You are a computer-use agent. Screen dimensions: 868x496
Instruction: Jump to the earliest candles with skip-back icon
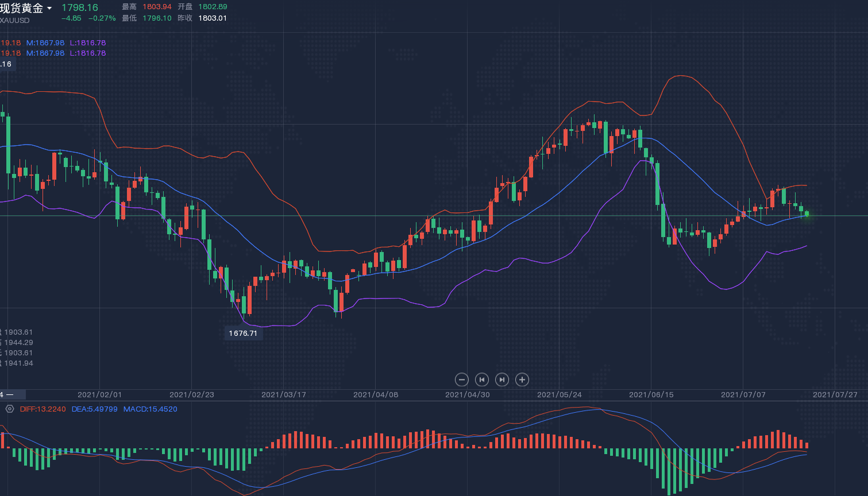click(482, 379)
